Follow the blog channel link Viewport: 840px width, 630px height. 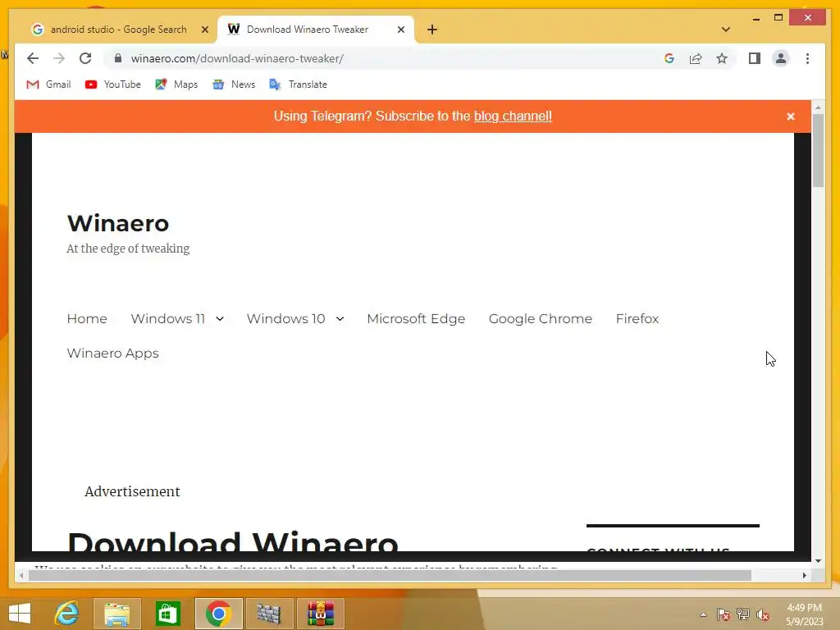513,116
